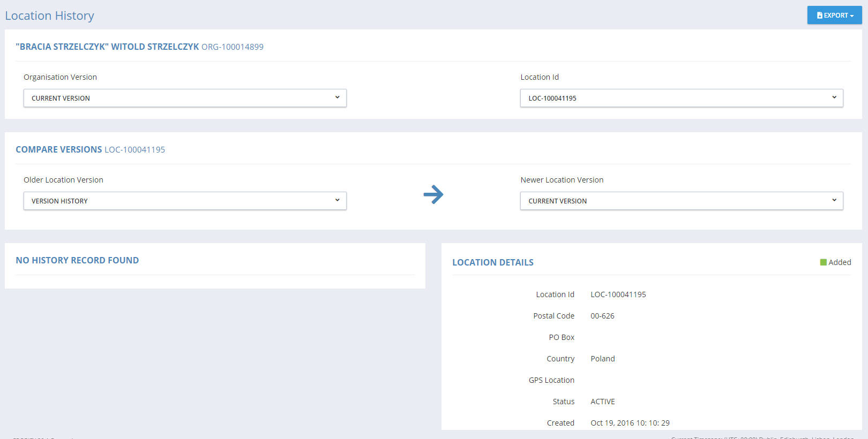Click the Location History page title
The height and width of the screenshot is (439, 868).
point(49,16)
